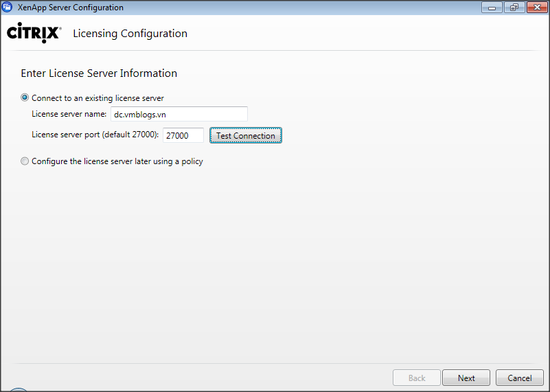This screenshot has height=392, width=550.
Task: Click the 'License server name:' label
Action: pyautogui.click(x=69, y=114)
